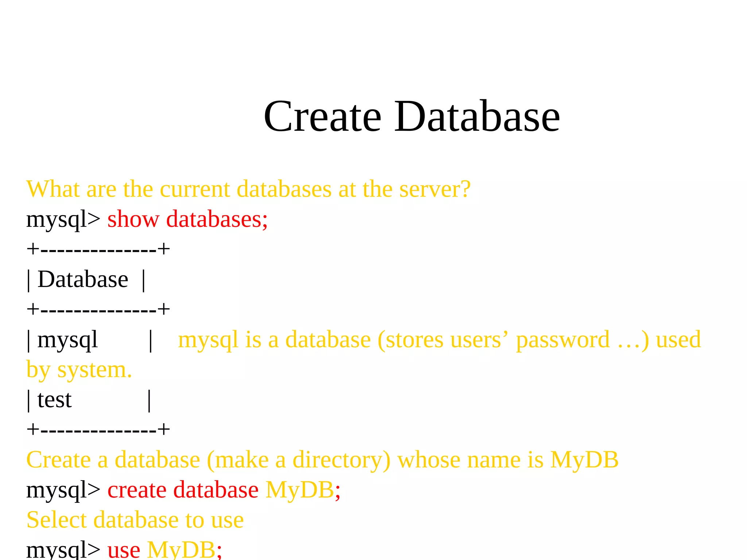Screen dimensions: 747x560
Task: Click the Create Database slide title
Action: (x=411, y=117)
